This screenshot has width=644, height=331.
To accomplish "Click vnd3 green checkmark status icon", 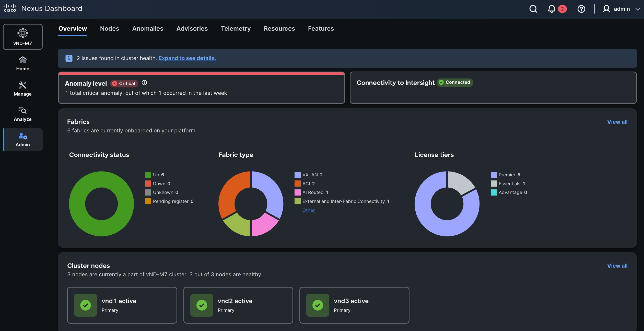I will tap(318, 305).
